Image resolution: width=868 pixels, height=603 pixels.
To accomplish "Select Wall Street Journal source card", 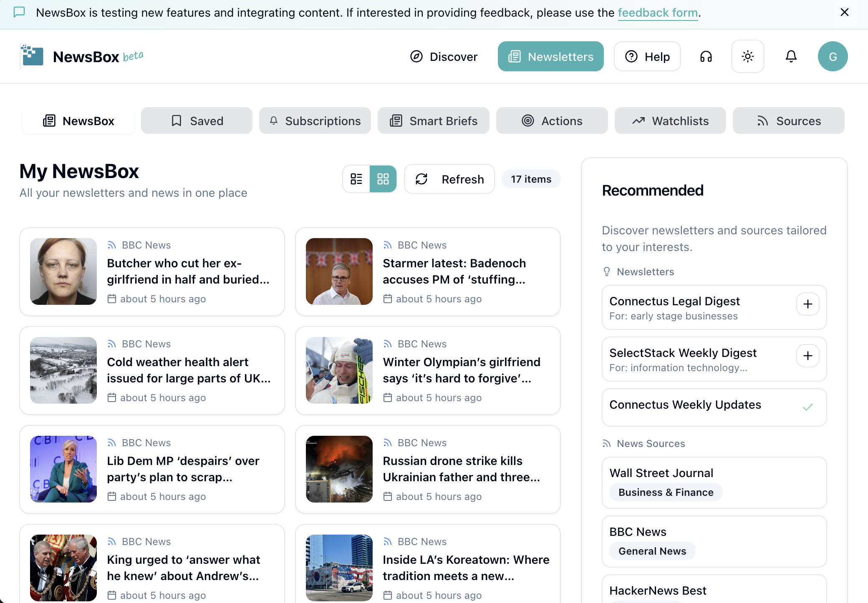I will click(x=714, y=482).
